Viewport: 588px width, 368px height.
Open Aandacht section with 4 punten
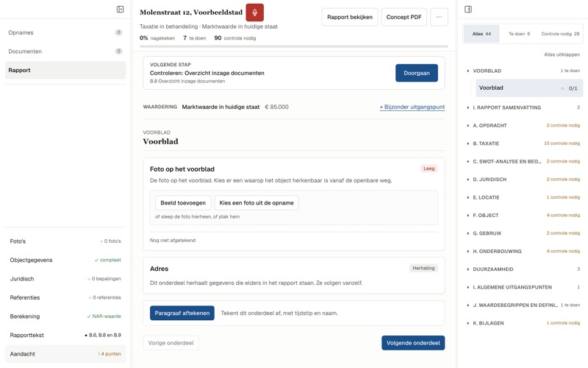pyautogui.click(x=65, y=354)
